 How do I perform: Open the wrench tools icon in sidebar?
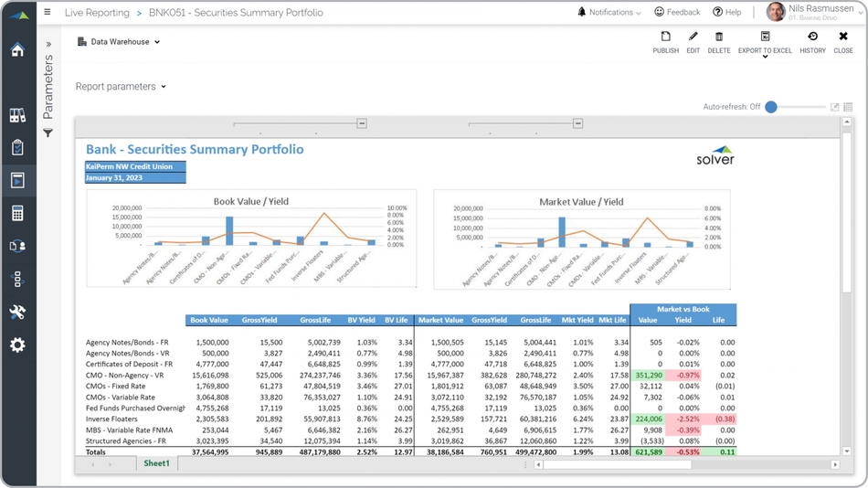(x=17, y=313)
